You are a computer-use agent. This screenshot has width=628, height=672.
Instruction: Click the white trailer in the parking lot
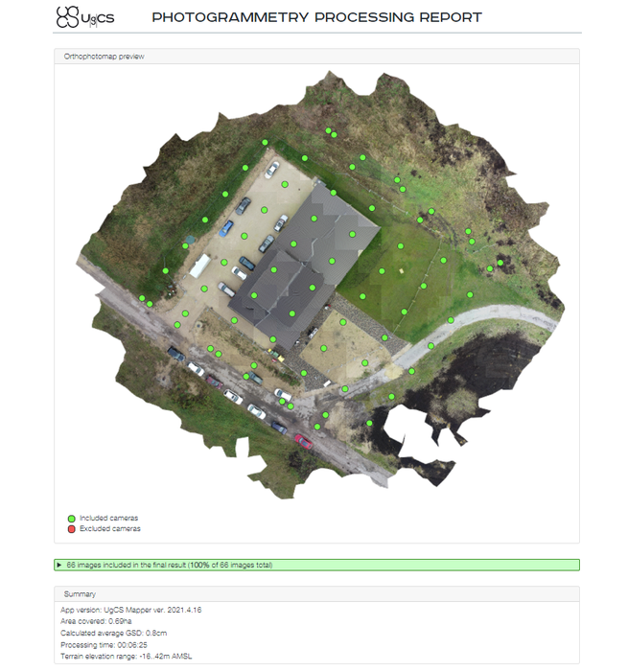point(199,266)
